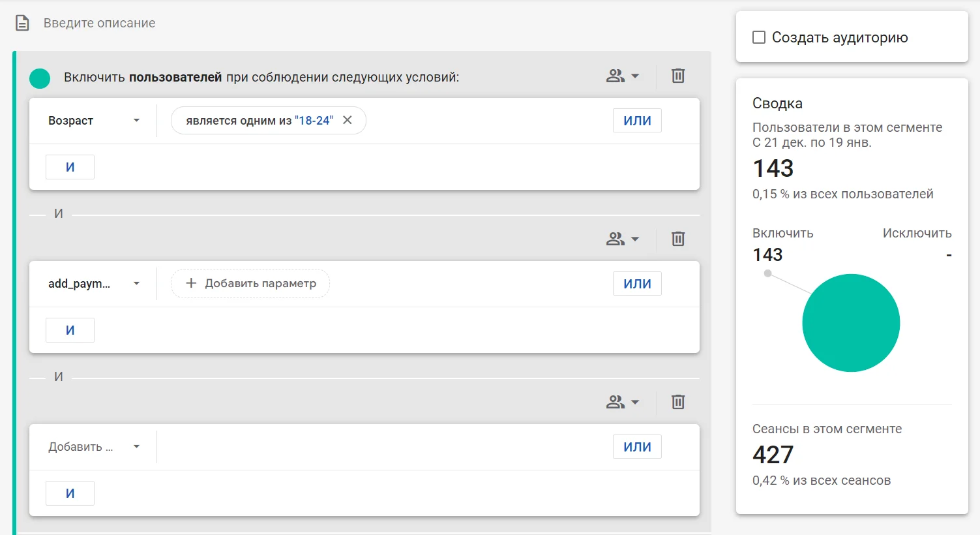Open user scope icon for Возраст group

coord(622,76)
